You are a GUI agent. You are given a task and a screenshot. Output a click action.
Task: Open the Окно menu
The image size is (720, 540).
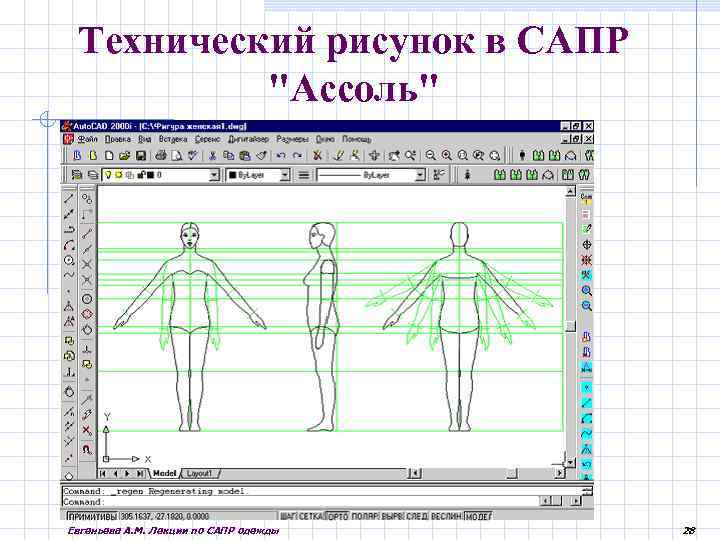pyautogui.click(x=325, y=139)
